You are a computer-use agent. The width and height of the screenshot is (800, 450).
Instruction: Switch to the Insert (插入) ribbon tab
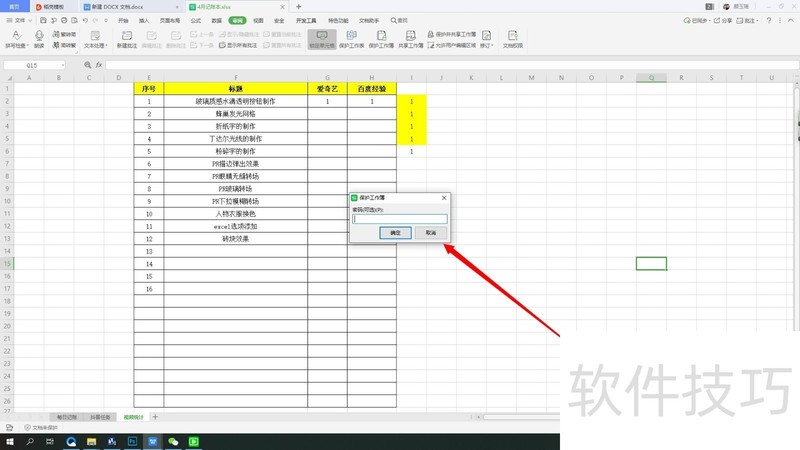pos(144,20)
